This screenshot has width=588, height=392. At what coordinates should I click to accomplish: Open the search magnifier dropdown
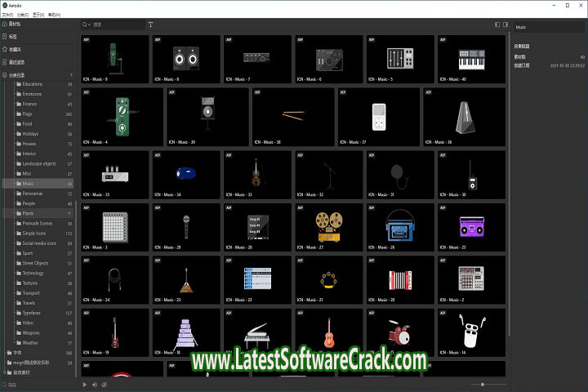click(x=87, y=25)
